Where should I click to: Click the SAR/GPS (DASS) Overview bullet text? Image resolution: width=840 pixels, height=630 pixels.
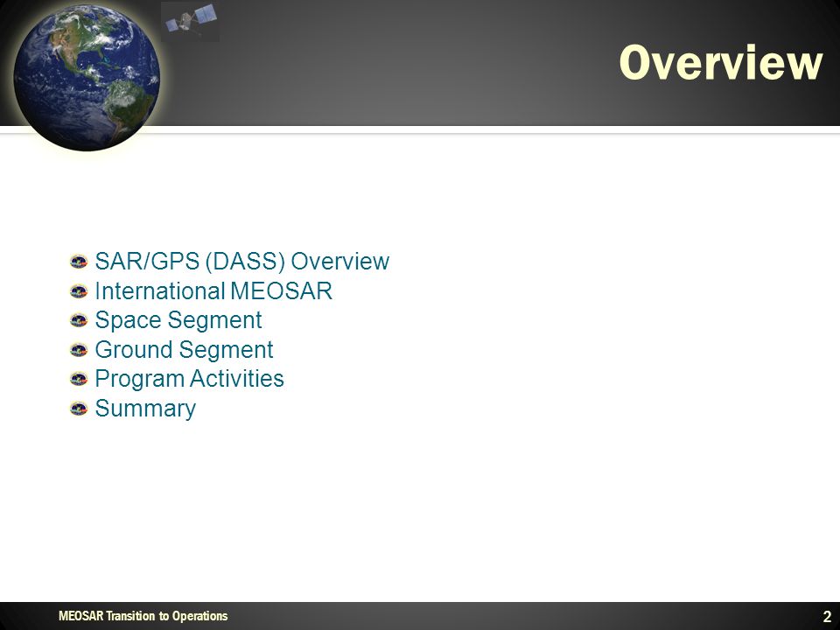click(241, 262)
